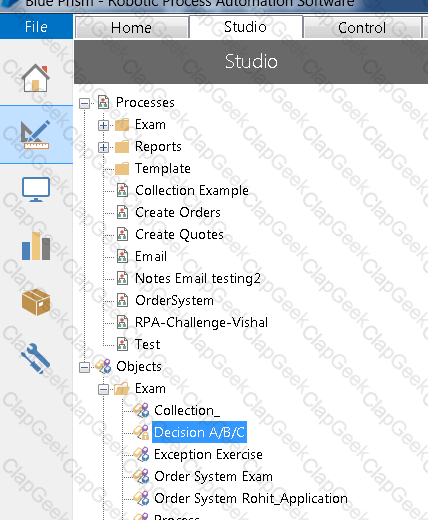This screenshot has width=428, height=520.
Task: Switch to the Control tab
Action: tap(362, 27)
